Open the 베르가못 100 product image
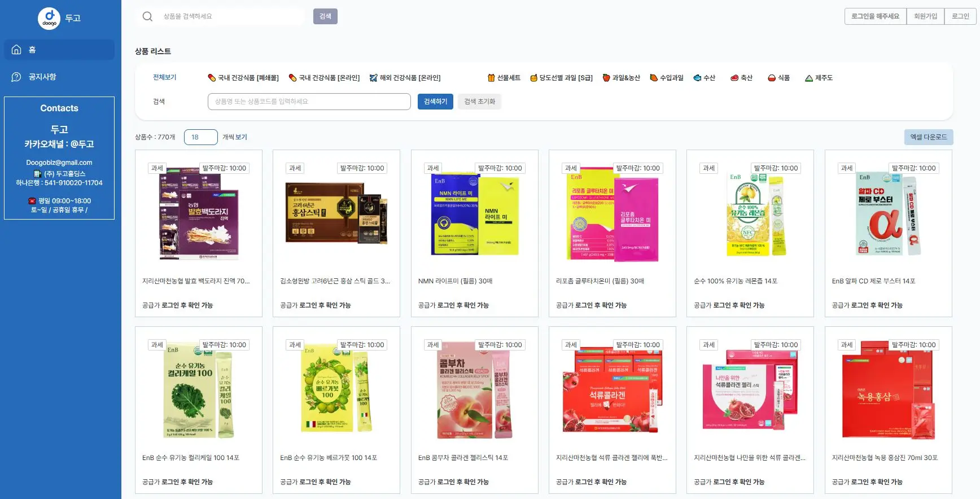 coord(336,391)
